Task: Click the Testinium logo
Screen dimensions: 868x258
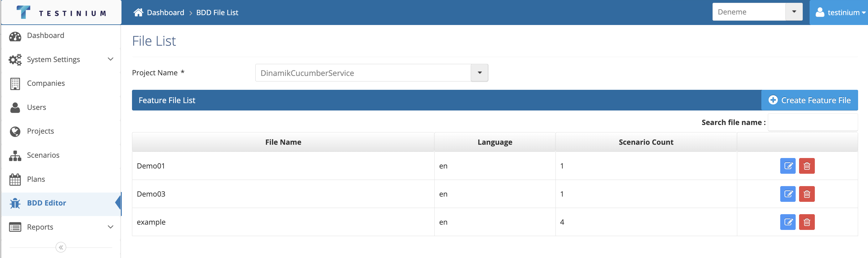Action: click(x=61, y=13)
